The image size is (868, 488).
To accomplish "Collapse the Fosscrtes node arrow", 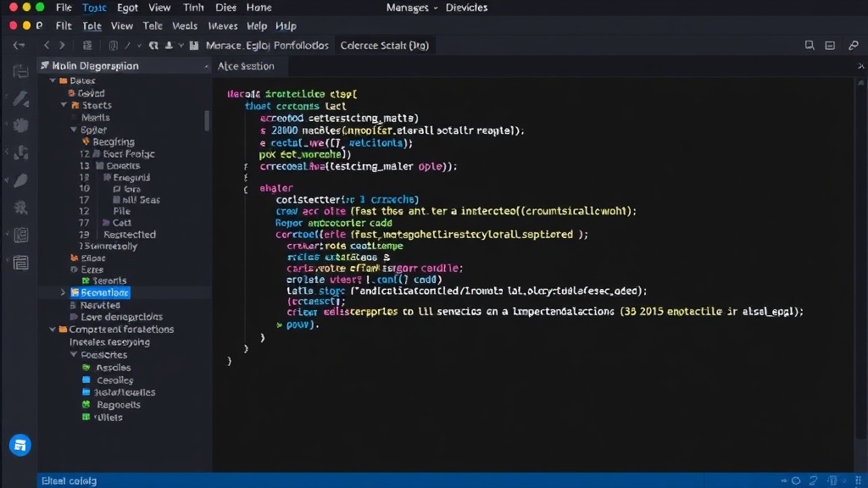I will tap(73, 355).
